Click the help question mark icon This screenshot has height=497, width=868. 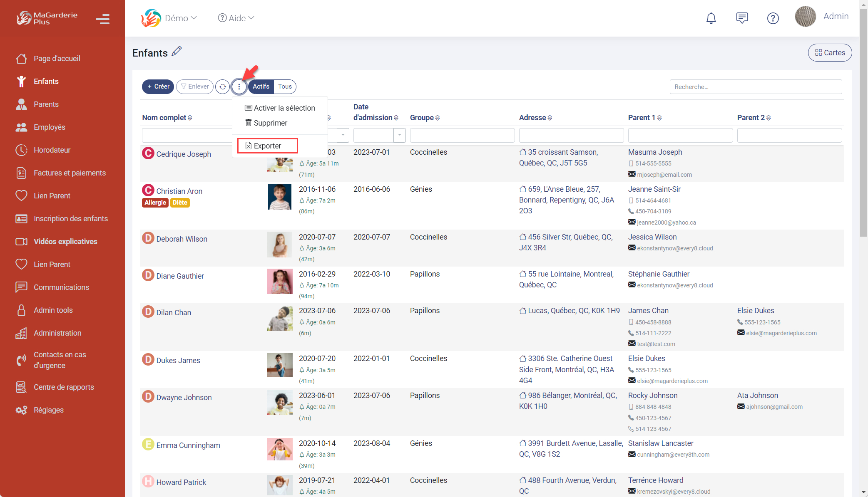(x=773, y=18)
